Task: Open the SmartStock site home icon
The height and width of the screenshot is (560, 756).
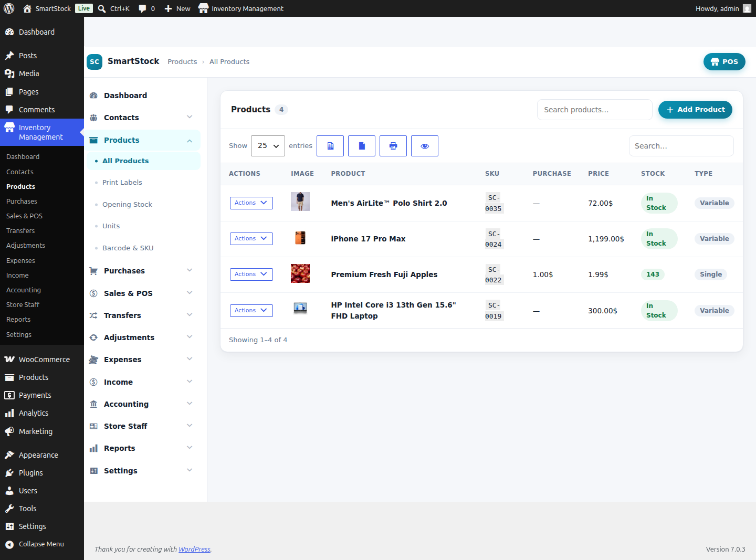Action: (x=27, y=8)
